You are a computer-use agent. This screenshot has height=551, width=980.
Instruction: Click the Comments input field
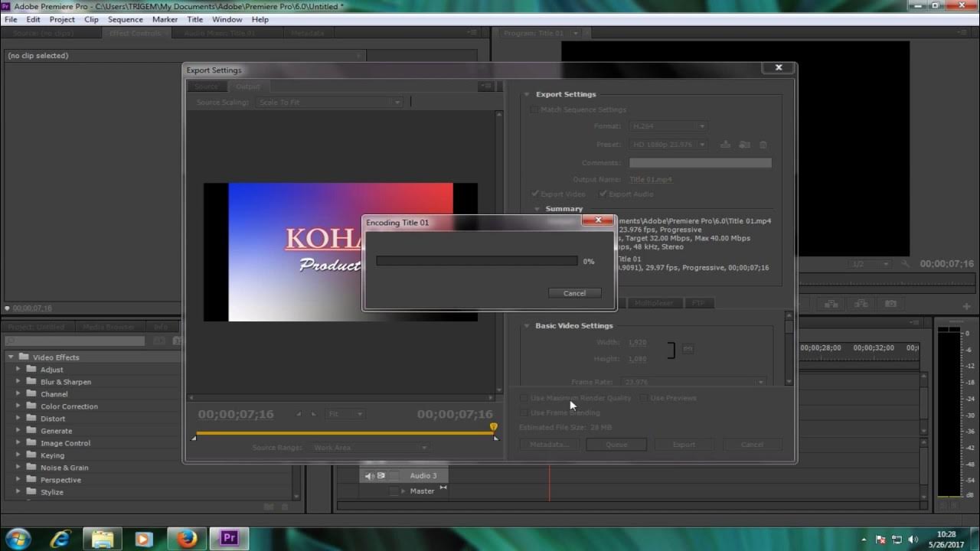(700, 162)
